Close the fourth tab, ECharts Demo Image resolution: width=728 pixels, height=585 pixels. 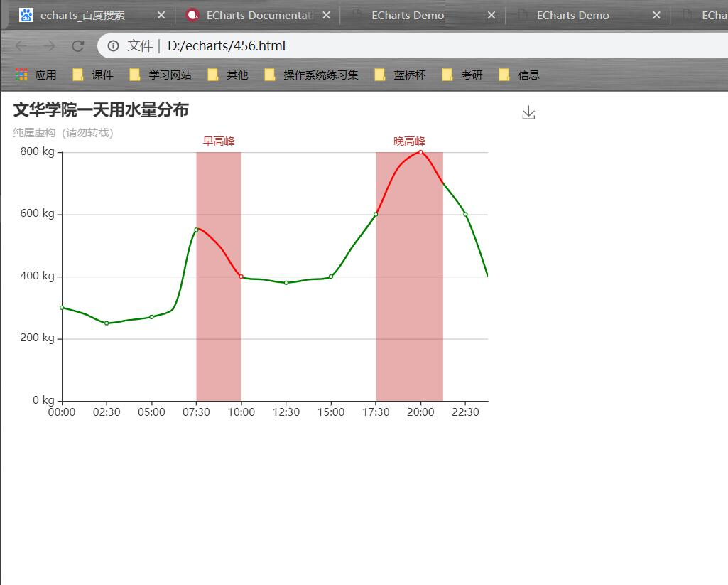click(656, 16)
